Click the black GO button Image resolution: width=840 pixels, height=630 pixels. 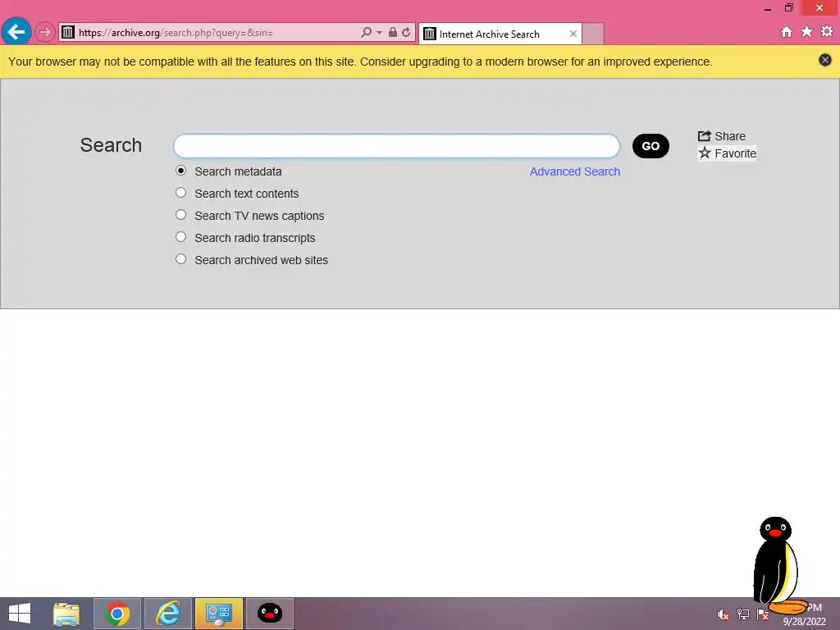click(x=651, y=146)
